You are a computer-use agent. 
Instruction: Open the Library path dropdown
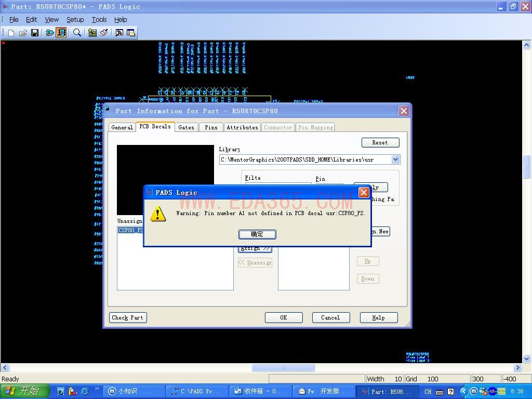395,159
